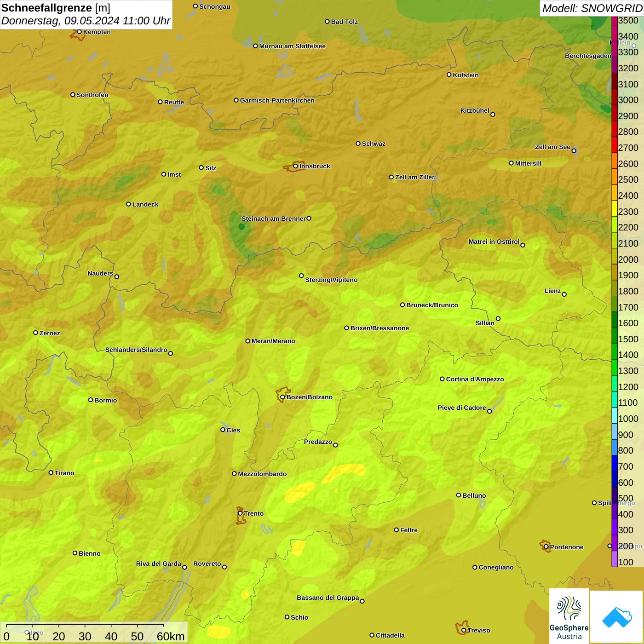The height and width of the screenshot is (644, 644).
Task: Click the Innsbruck city marker
Action: click(x=296, y=166)
